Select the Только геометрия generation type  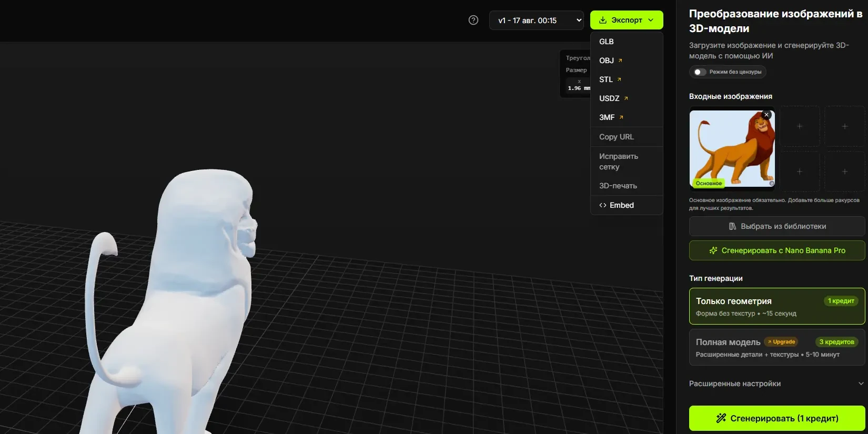(777, 306)
